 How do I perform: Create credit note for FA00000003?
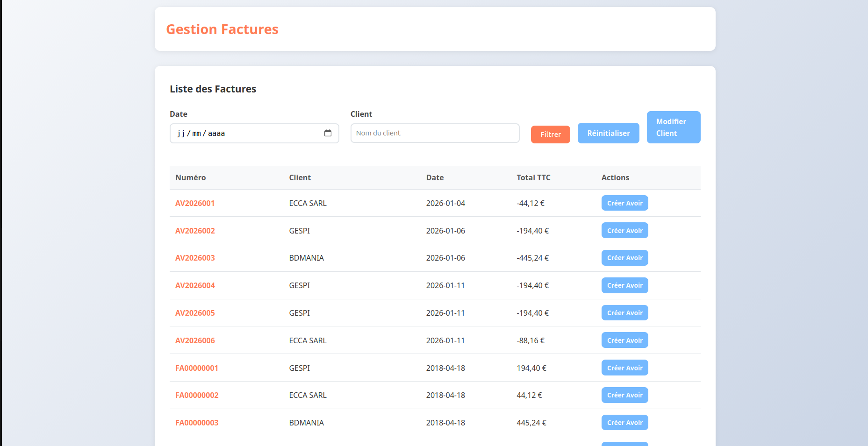[624, 423]
